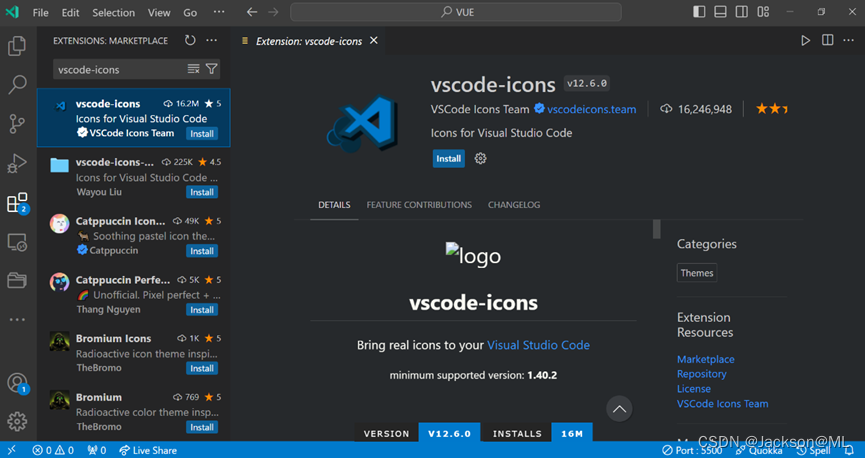Click the ports forwarded status bar item
The width and height of the screenshot is (865, 458).
97,450
